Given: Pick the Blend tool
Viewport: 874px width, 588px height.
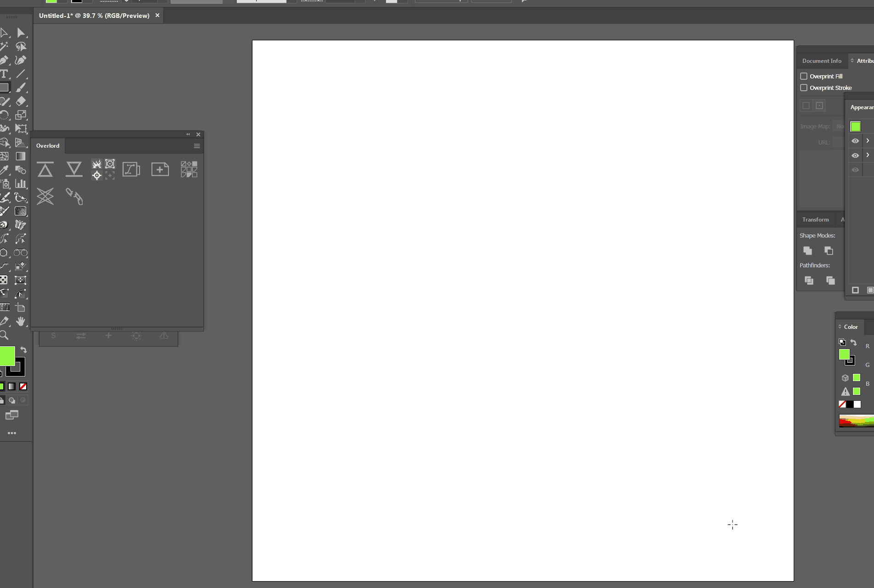Looking at the screenshot, I should click(x=21, y=170).
